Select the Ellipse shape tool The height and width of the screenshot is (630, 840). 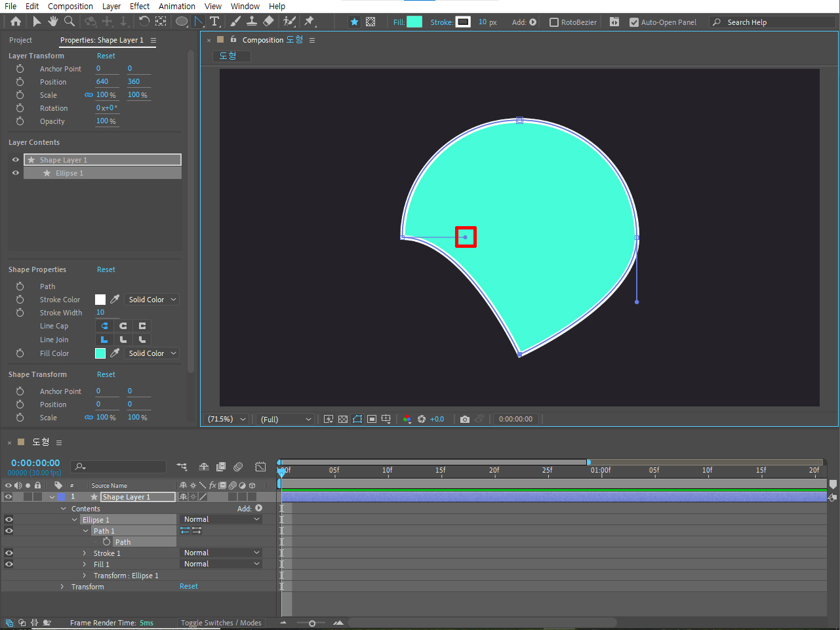point(182,22)
